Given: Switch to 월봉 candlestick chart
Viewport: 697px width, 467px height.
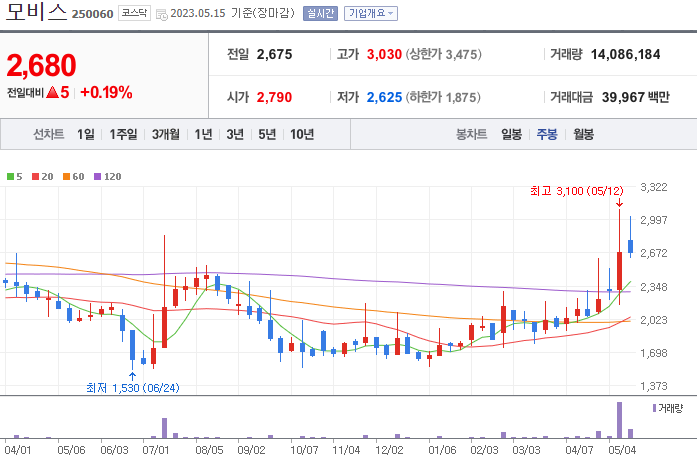Looking at the screenshot, I should 583,134.
